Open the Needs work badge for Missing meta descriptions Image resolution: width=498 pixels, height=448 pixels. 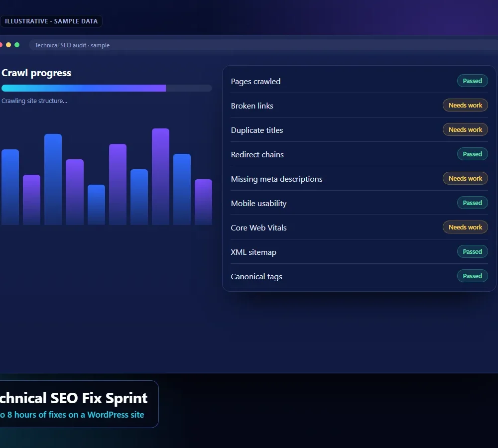(x=465, y=178)
